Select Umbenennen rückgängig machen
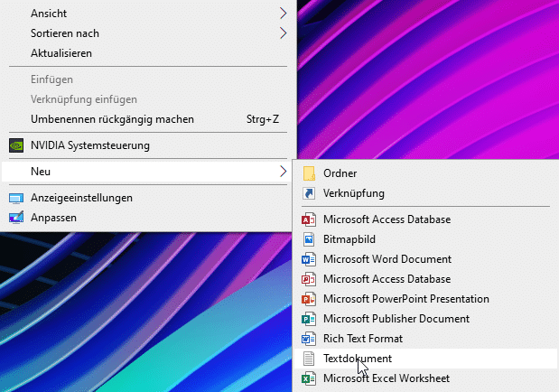 click(112, 119)
